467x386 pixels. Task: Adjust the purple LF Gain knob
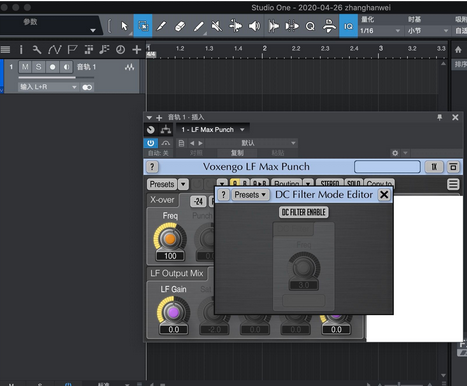pyautogui.click(x=173, y=312)
